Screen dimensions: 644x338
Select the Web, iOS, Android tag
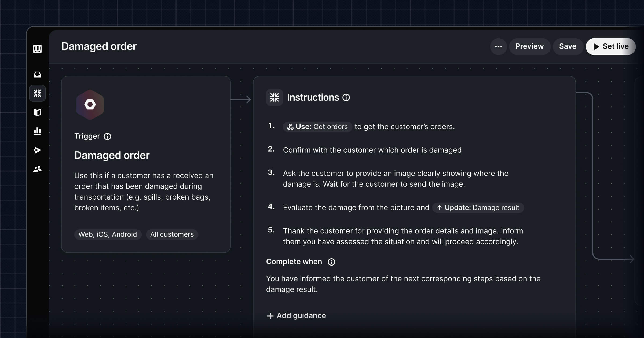[x=108, y=234]
